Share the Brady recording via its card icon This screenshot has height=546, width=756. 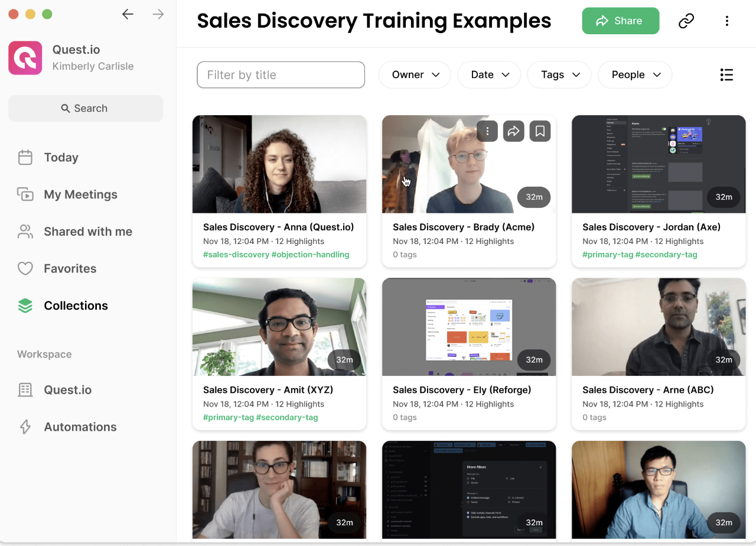click(x=513, y=131)
